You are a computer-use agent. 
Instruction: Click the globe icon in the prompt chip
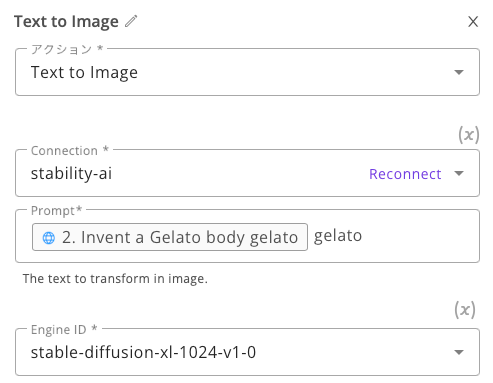(49, 238)
